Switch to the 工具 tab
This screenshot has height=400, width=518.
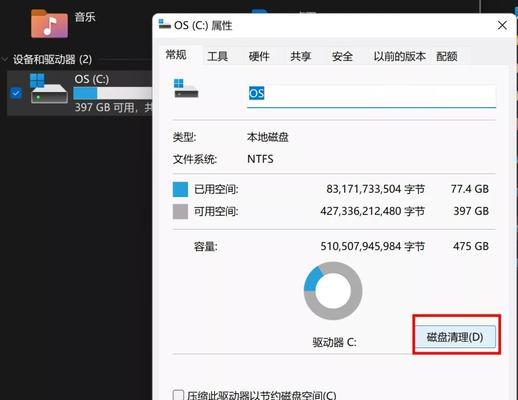tap(217, 56)
